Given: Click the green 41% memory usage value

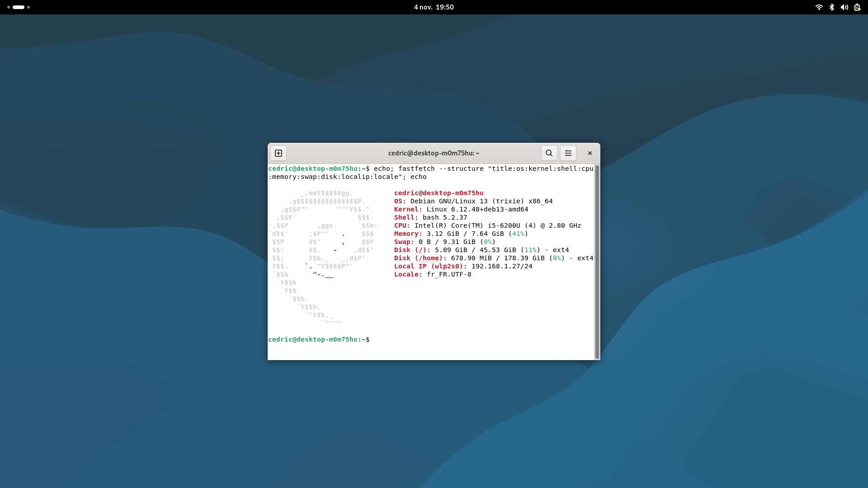Looking at the screenshot, I should point(518,234).
